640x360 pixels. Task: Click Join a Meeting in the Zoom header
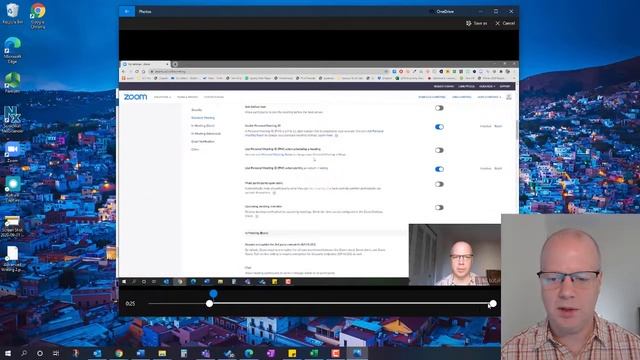point(462,97)
